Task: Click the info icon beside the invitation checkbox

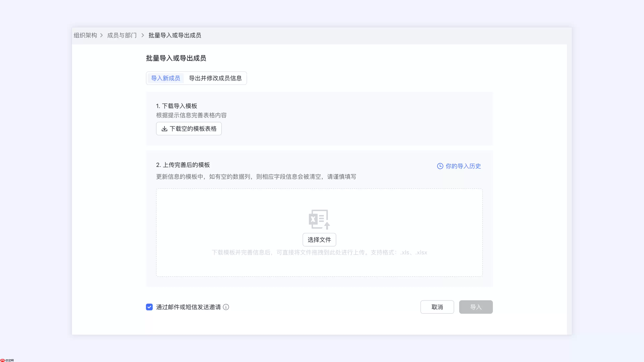Action: [226, 307]
